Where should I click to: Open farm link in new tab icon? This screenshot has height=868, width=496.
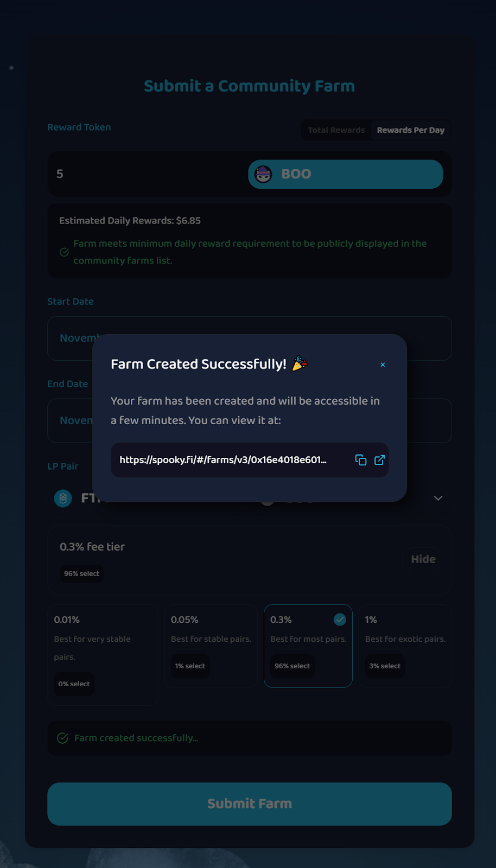[379, 459]
